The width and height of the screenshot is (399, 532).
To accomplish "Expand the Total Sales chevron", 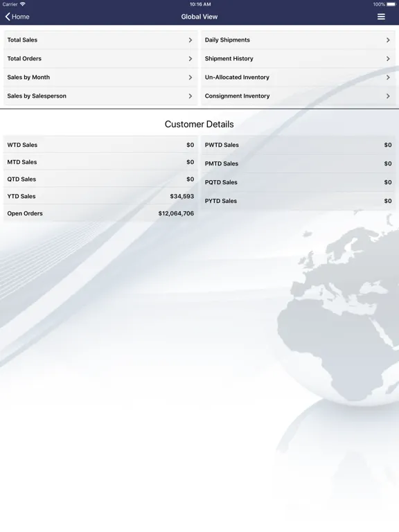I will [x=190, y=40].
